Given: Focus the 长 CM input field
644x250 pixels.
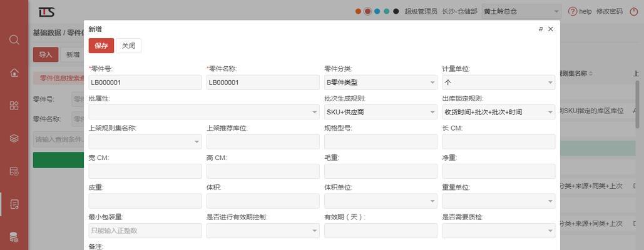Looking at the screenshot, I should click(499, 141).
